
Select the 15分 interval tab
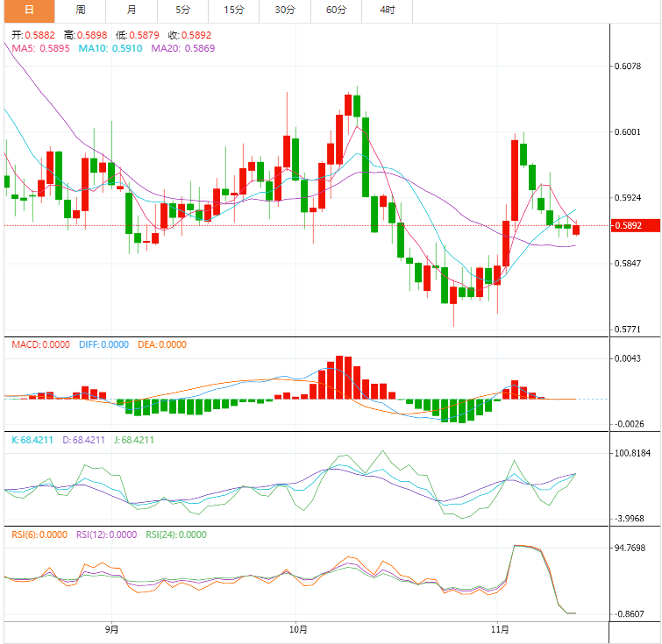pyautogui.click(x=234, y=11)
